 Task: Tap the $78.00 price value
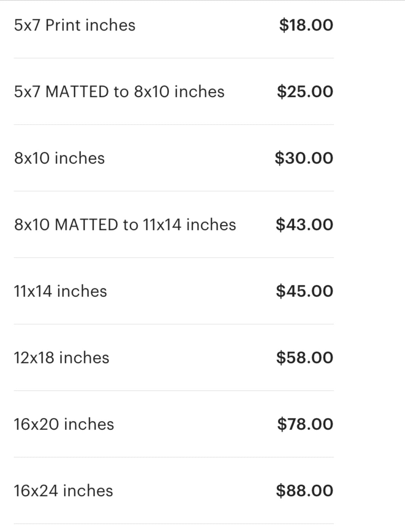coord(305,424)
